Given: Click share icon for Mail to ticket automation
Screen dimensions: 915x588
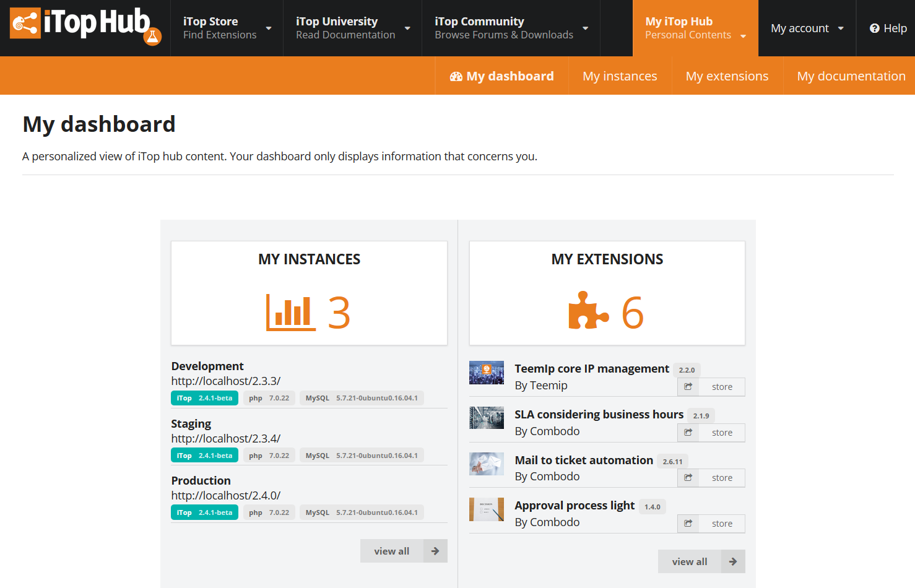Looking at the screenshot, I should pos(688,478).
